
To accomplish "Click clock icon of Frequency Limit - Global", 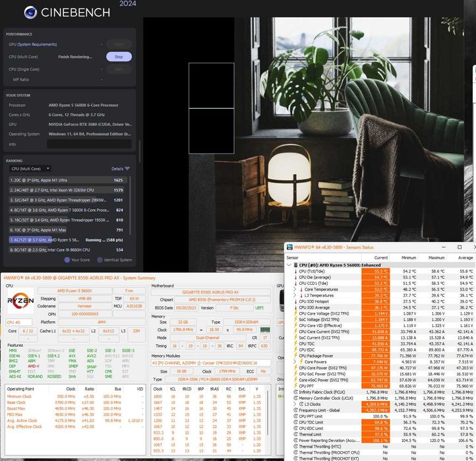I will click(295, 410).
